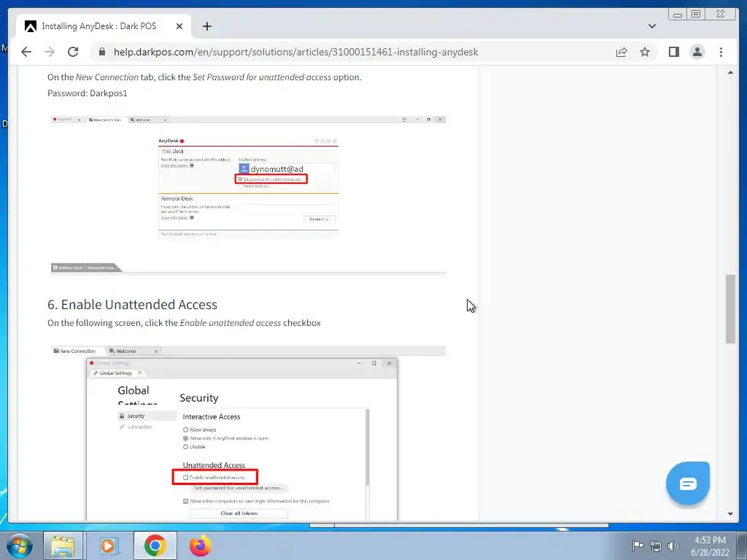The height and width of the screenshot is (560, 747).
Task: Open the chat support widget
Action: click(687, 483)
